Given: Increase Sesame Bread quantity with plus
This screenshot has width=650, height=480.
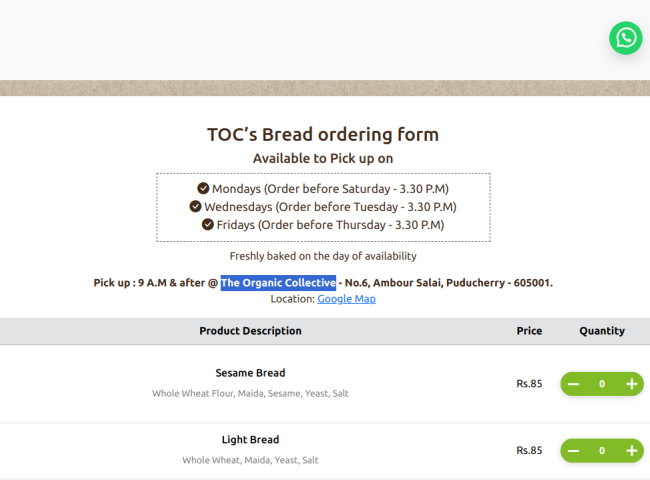Looking at the screenshot, I should (x=631, y=384).
